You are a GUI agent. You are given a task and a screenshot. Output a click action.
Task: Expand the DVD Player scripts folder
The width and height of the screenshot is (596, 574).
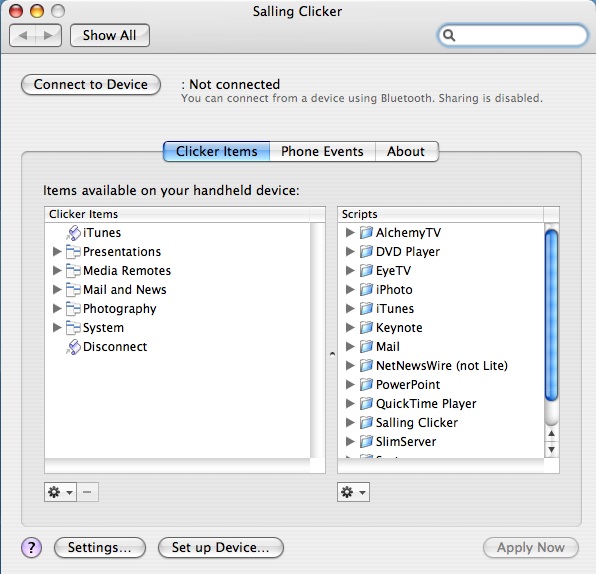tap(350, 251)
